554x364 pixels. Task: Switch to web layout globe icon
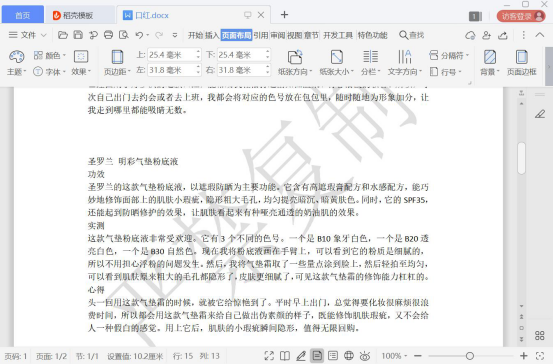coord(349,356)
